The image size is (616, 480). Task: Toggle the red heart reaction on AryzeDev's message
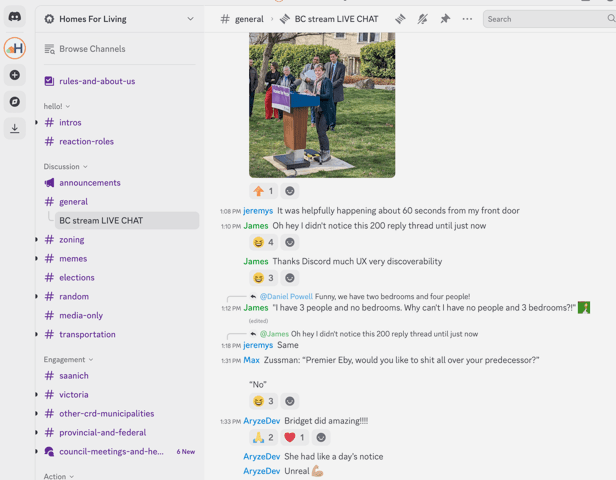point(295,437)
